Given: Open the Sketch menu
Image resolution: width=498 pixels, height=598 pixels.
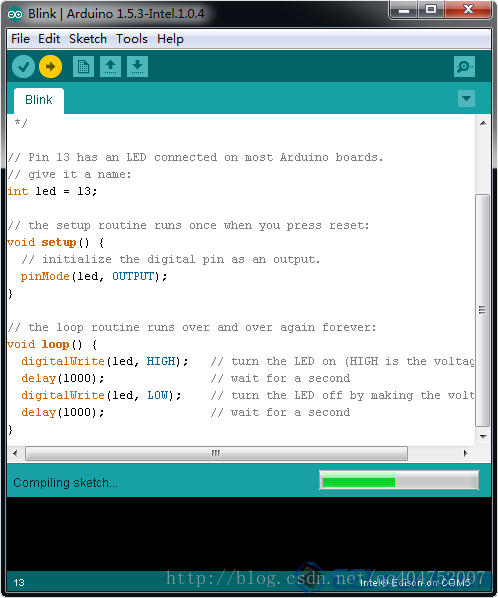Looking at the screenshot, I should tap(88, 39).
